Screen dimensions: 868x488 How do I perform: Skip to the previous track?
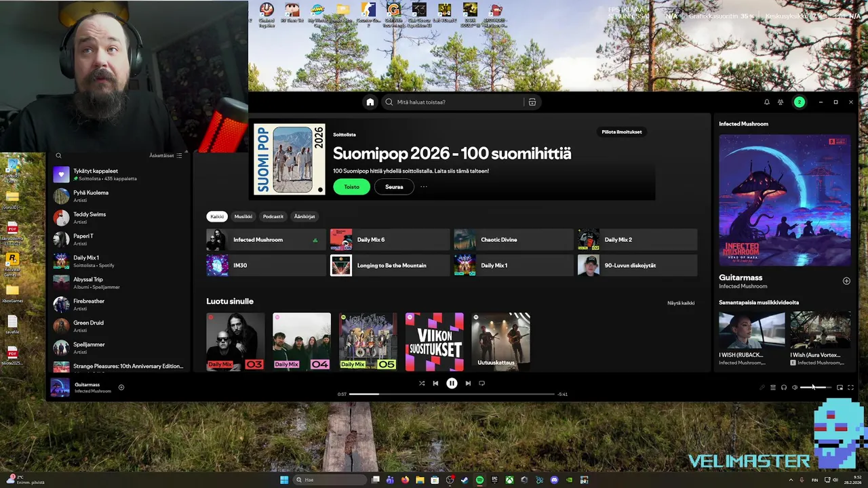435,383
